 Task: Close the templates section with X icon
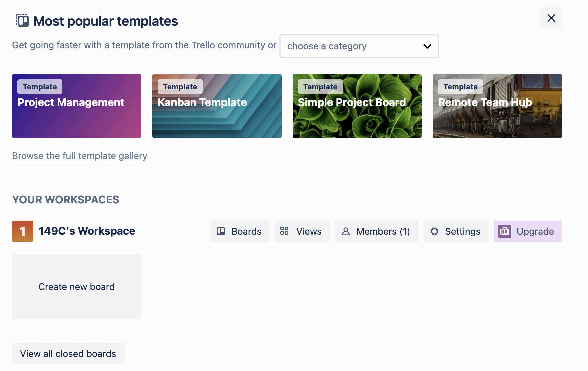tap(551, 18)
